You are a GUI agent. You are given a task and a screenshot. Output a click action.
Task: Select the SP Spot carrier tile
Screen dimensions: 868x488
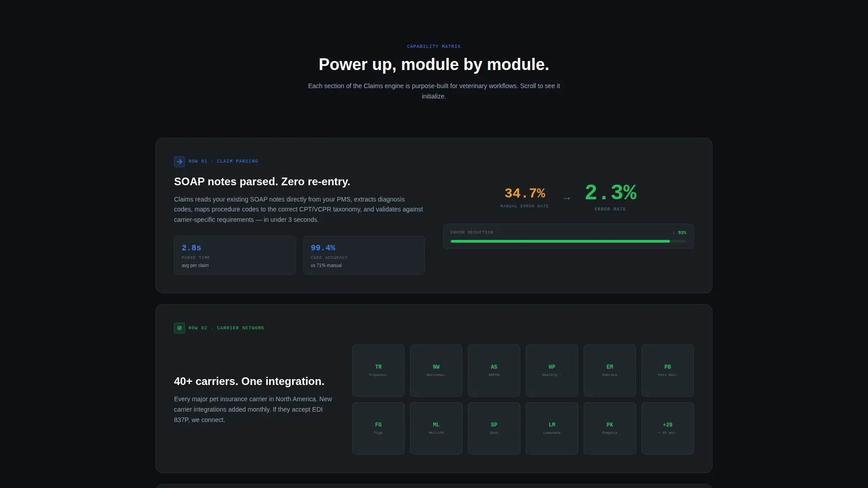[494, 428]
